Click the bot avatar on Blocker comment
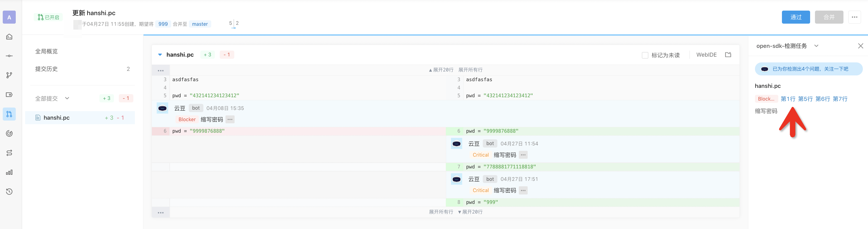The image size is (868, 229). point(162,108)
